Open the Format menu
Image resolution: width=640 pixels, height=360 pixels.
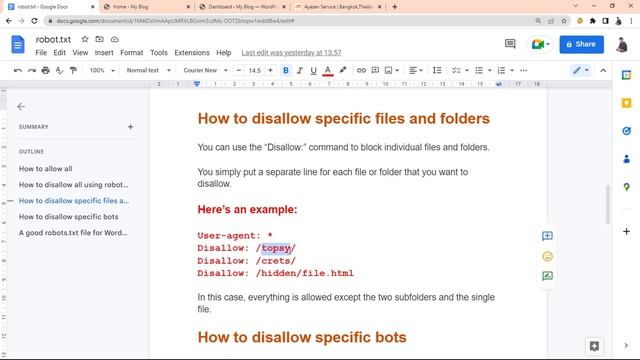(131, 53)
